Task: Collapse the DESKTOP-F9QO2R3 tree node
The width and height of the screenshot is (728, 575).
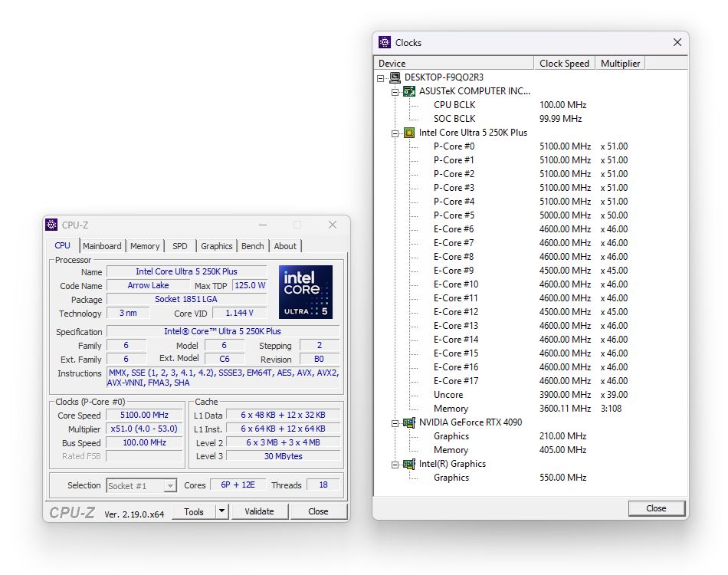Action: click(381, 78)
